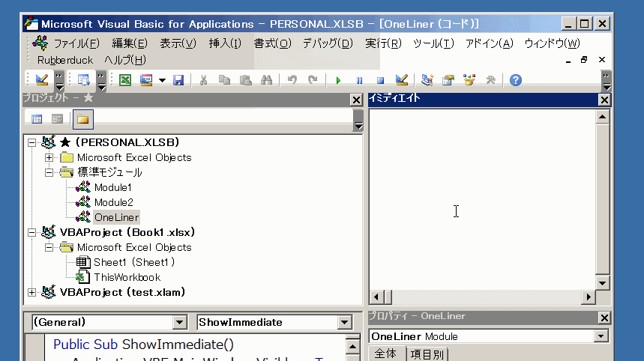Close the プロパティ pane
This screenshot has height=361, width=644.
click(604, 318)
